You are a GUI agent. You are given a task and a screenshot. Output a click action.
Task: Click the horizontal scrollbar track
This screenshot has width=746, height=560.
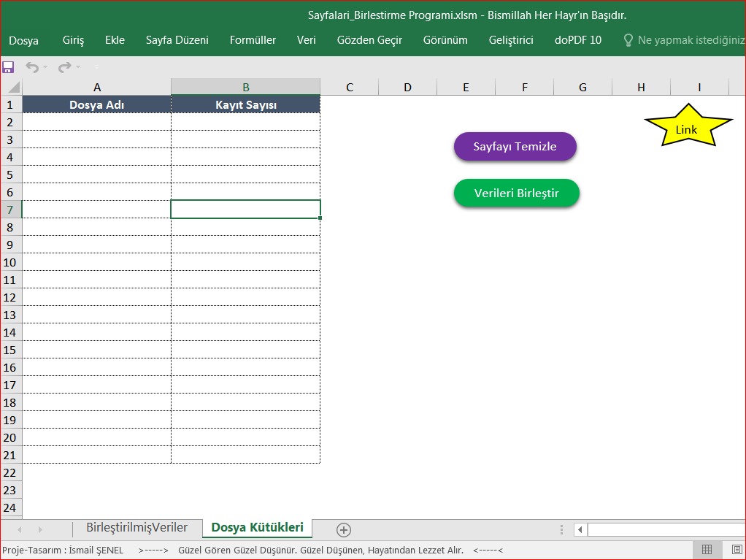coord(666,529)
